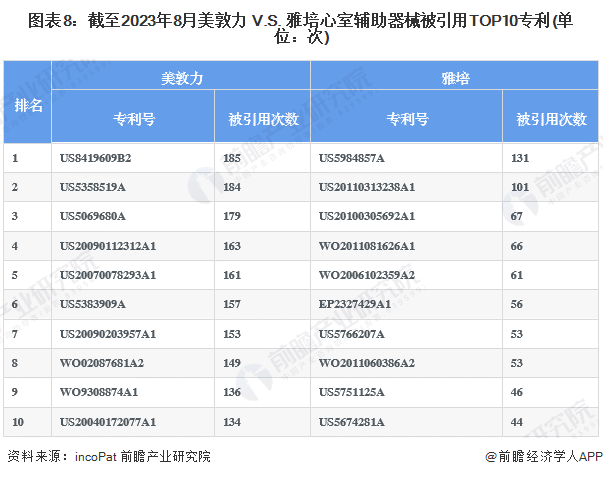Click citation count 184

click(x=232, y=187)
